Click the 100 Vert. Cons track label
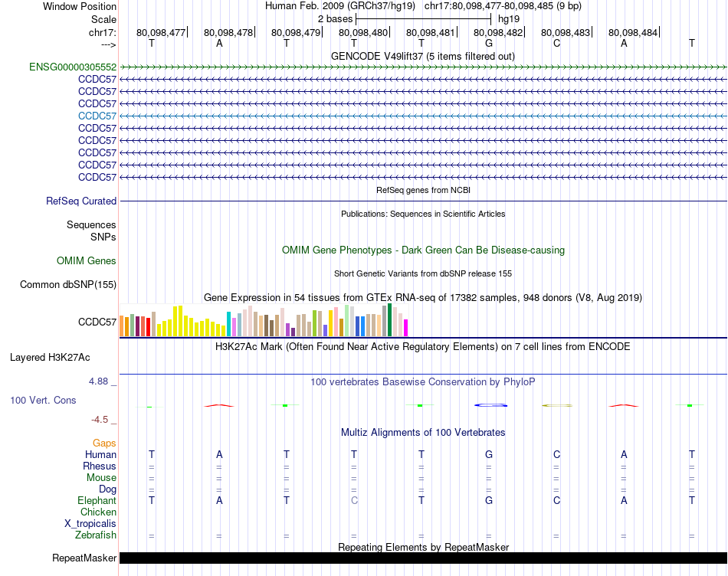The image size is (728, 576). click(x=43, y=400)
